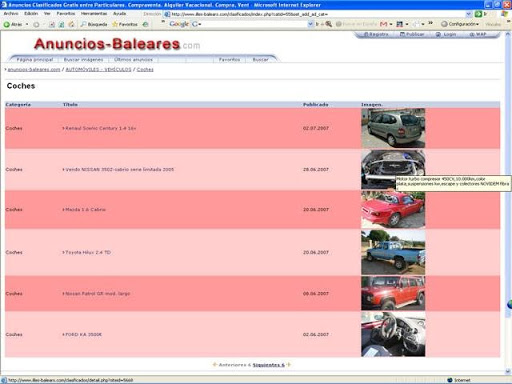Click the Anteriores 6 previous page link

(x=235, y=365)
